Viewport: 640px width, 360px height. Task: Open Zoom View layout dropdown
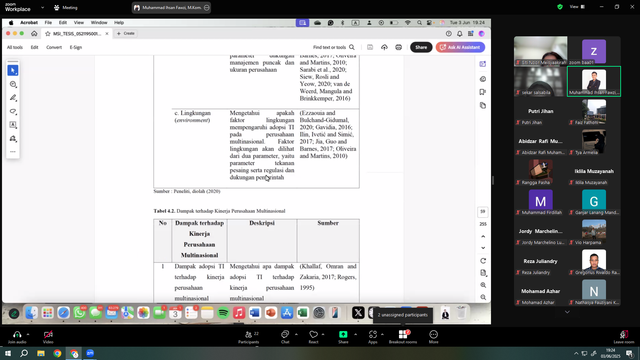click(577, 7)
